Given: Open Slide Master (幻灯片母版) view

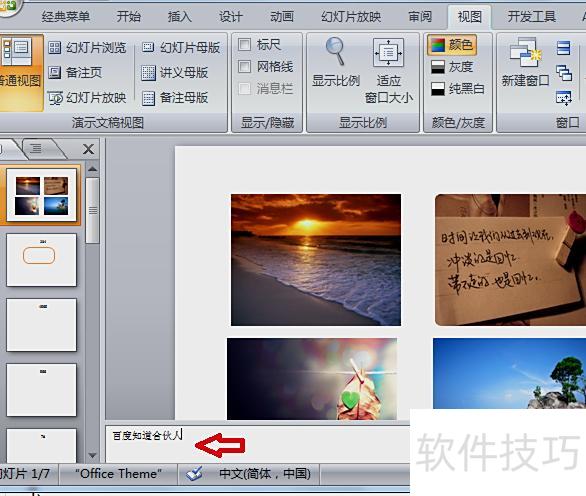Looking at the screenshot, I should (181, 48).
